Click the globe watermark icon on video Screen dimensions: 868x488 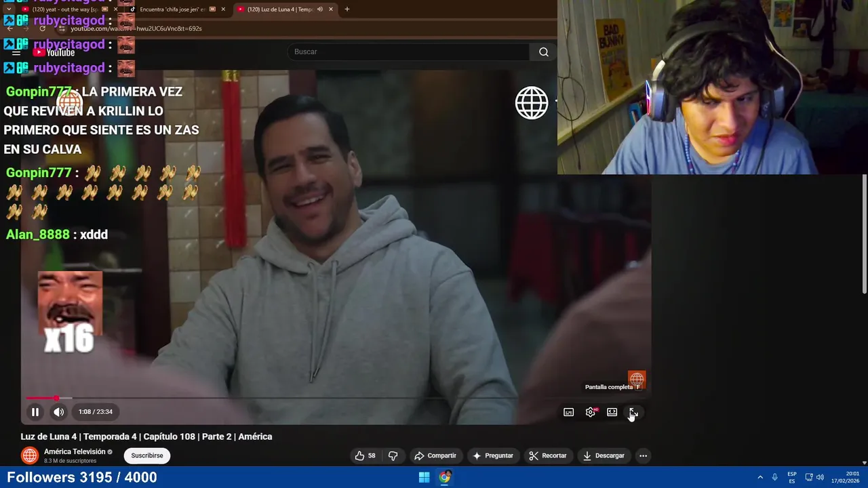click(x=532, y=103)
